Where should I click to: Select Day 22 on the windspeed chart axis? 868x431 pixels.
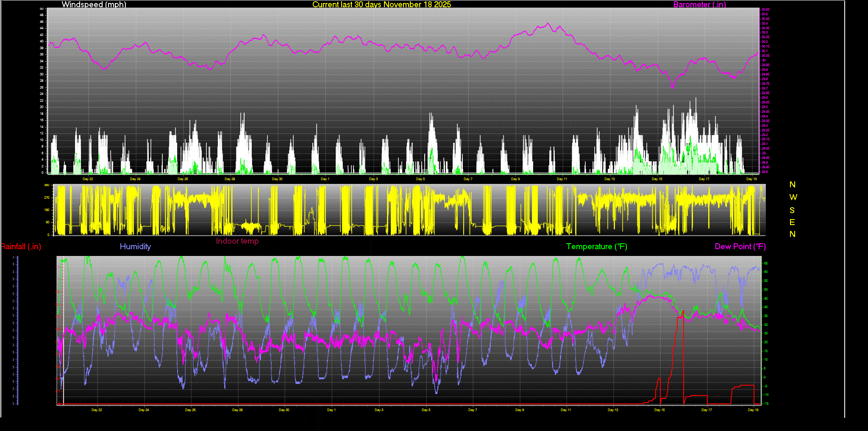tap(88, 179)
